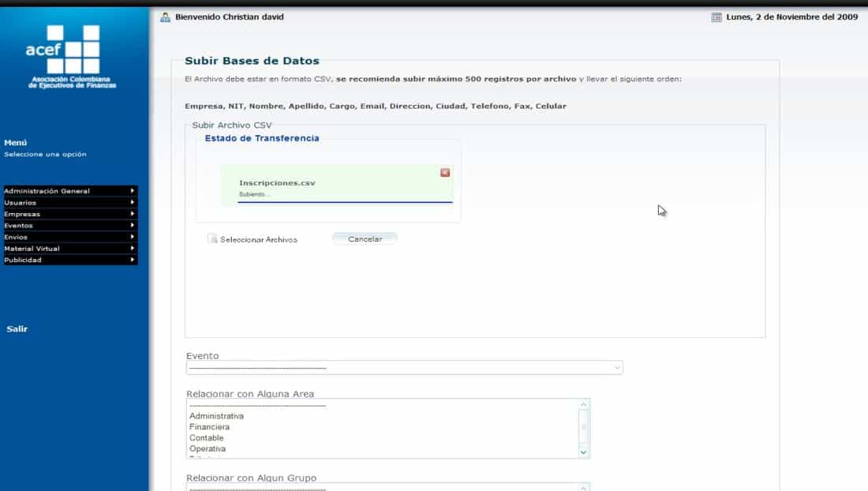Click the Estado de Transferencia title
This screenshot has height=491, width=868.
pyautogui.click(x=262, y=138)
